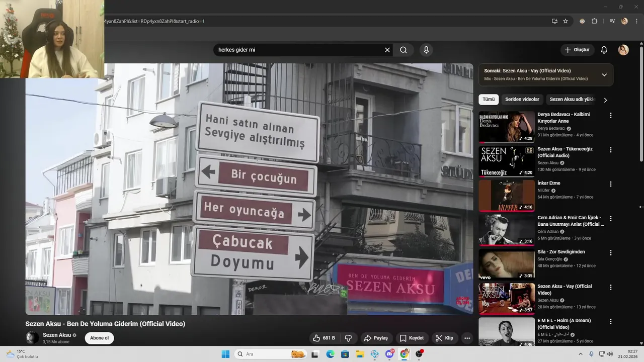Open Derya Bedavacı Kalbimi Kırıyorlar Anne thumbnail

click(507, 127)
